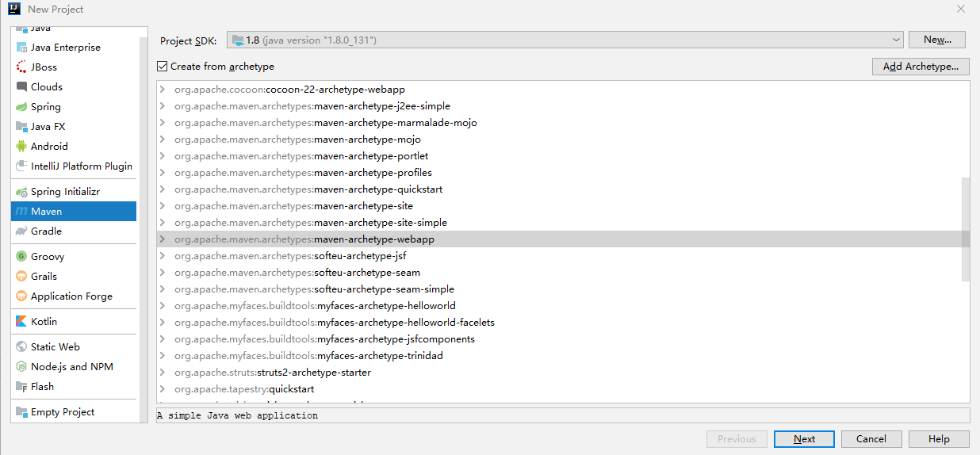Screen dimensions: 980x455
Task: Expand the maven-archetype-webapp node
Action: click(163, 239)
